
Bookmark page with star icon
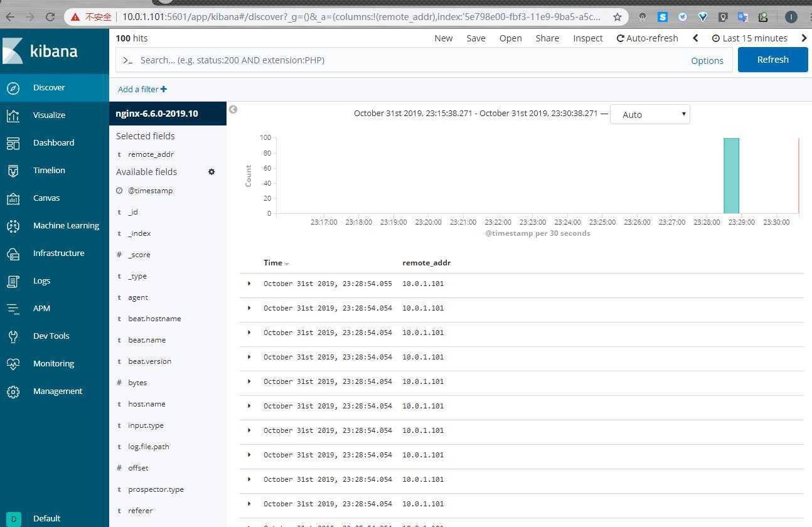(617, 17)
